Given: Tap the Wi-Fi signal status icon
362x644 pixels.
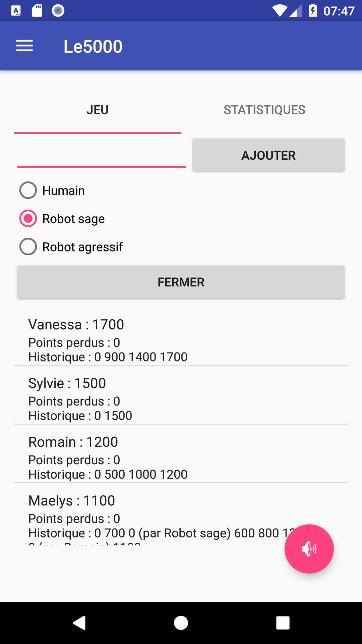Looking at the screenshot, I should coord(279,11).
